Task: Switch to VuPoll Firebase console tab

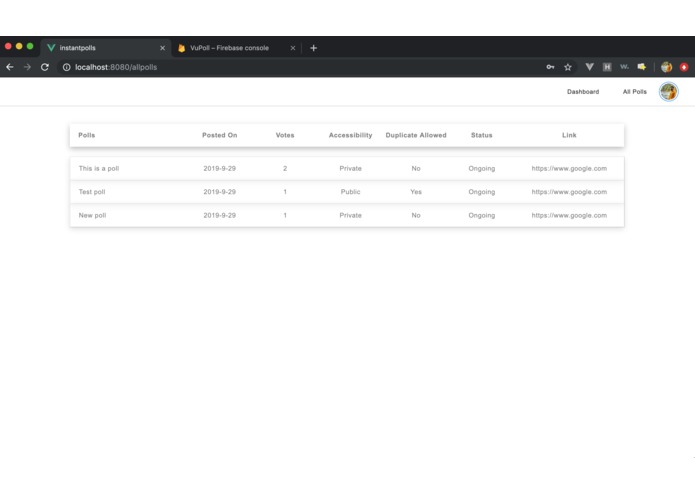Action: coord(236,48)
